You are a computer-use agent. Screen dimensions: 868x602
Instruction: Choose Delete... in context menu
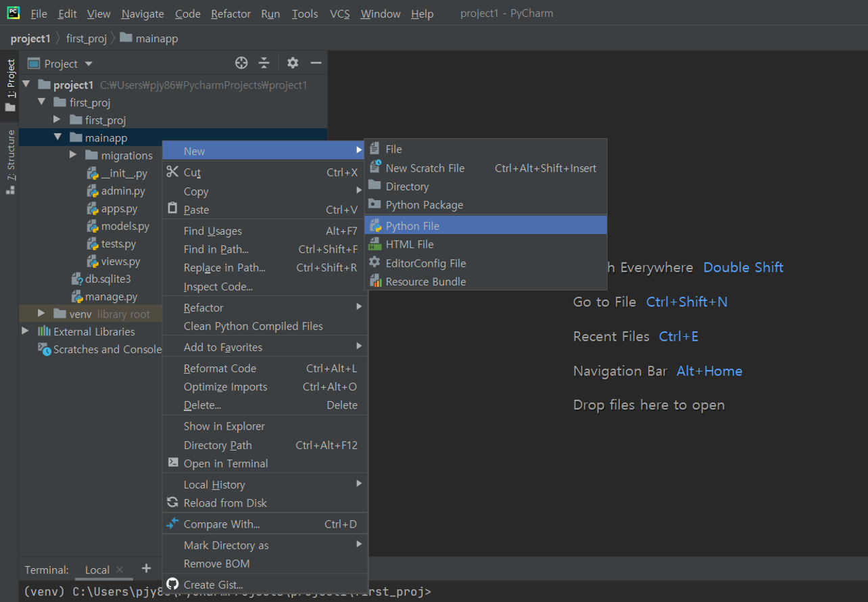click(265, 405)
